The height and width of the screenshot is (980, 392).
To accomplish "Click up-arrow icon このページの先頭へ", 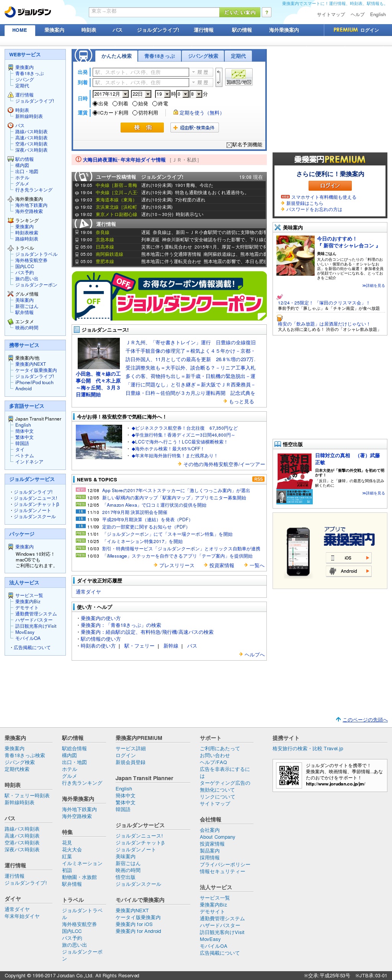I will click(338, 720).
